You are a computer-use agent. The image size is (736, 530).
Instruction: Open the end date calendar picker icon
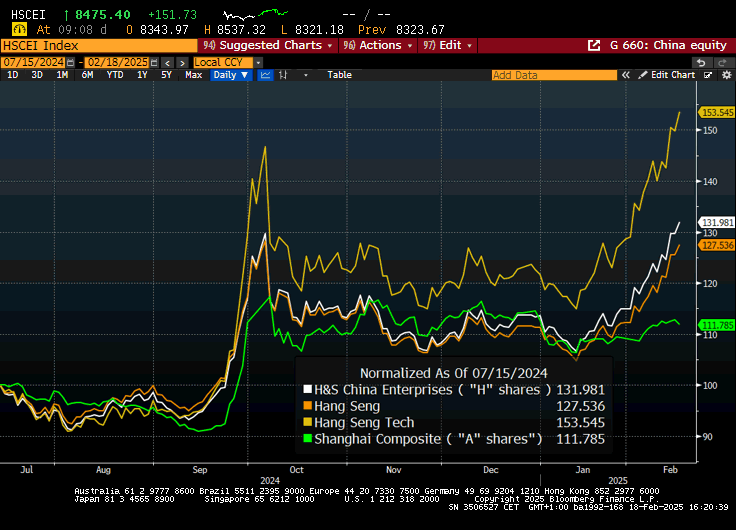click(x=154, y=62)
